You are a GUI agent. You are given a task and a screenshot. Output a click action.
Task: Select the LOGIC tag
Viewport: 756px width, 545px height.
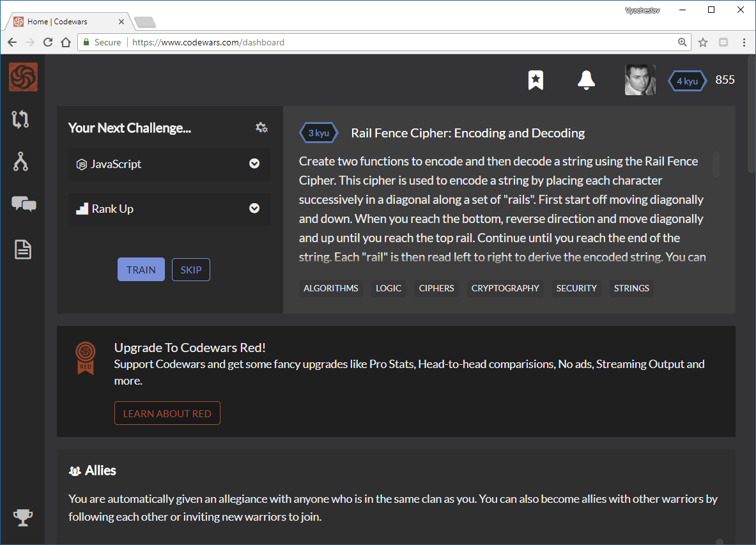[x=389, y=288]
